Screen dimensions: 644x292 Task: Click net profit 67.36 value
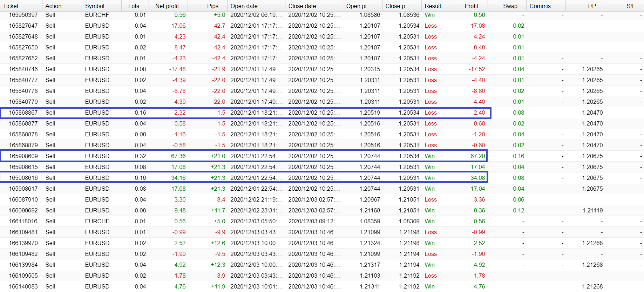(x=178, y=156)
